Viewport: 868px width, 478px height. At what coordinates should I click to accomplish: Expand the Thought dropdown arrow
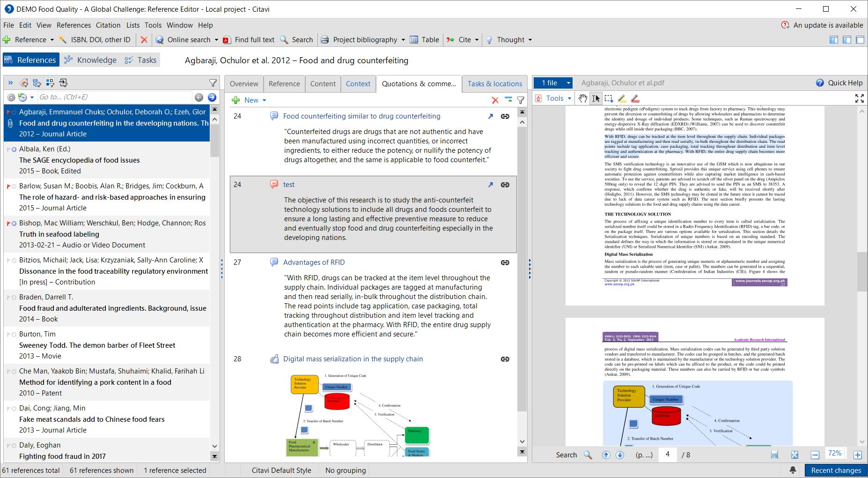click(x=530, y=40)
